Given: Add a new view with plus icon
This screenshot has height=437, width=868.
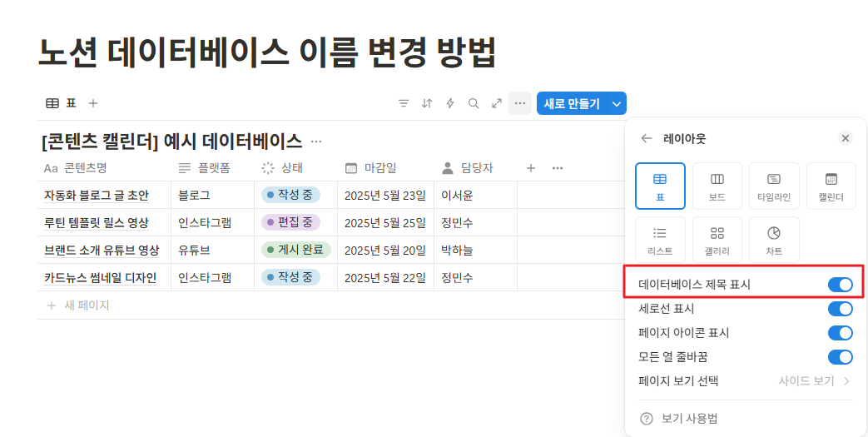Looking at the screenshot, I should click(x=93, y=103).
